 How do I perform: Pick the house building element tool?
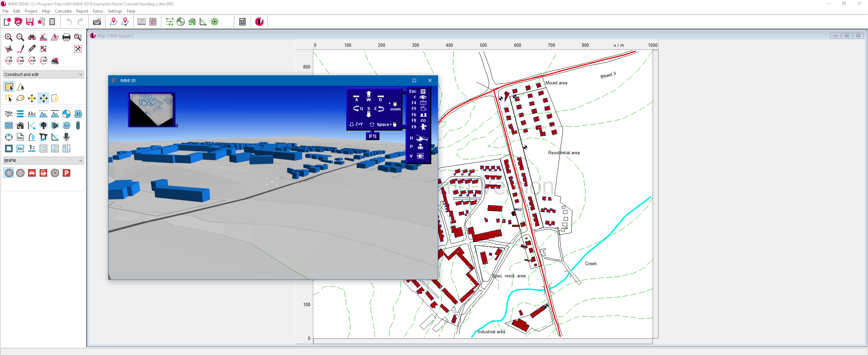[20, 126]
